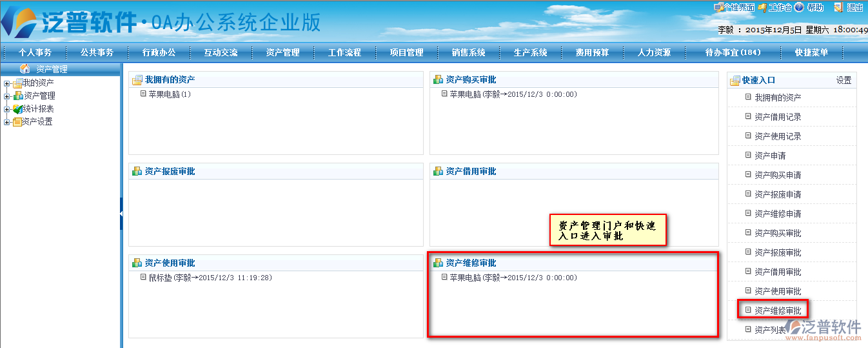Image resolution: width=868 pixels, height=348 pixels.
Task: Click the 我拥有的资产 panel header icon
Action: tap(137, 79)
